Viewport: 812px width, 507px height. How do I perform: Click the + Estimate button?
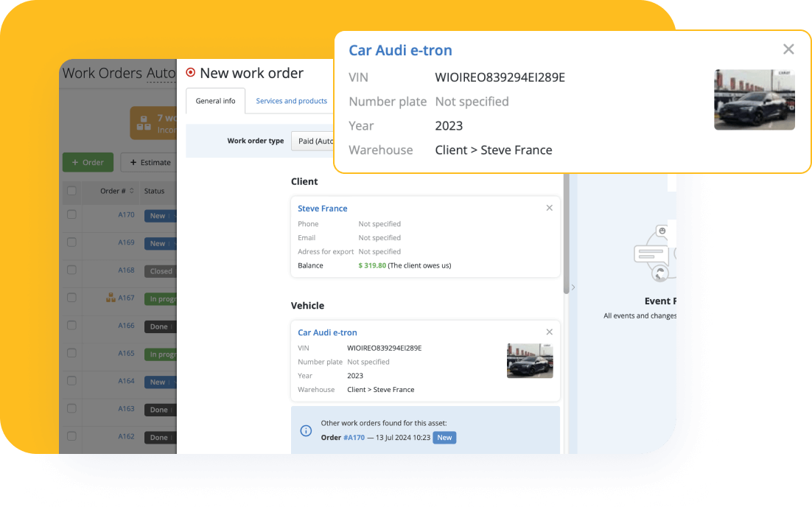[149, 162]
